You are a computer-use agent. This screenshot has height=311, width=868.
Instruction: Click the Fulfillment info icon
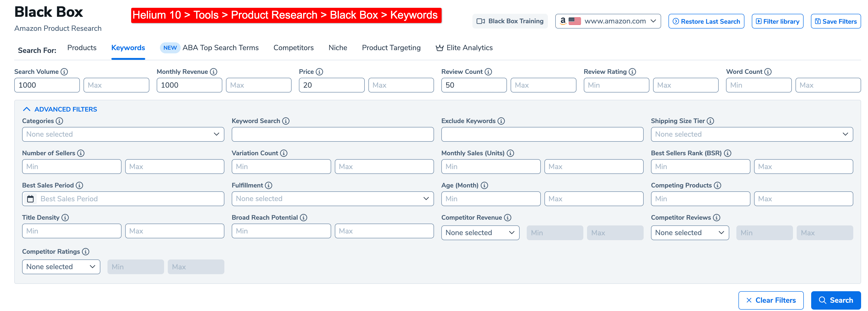click(269, 185)
